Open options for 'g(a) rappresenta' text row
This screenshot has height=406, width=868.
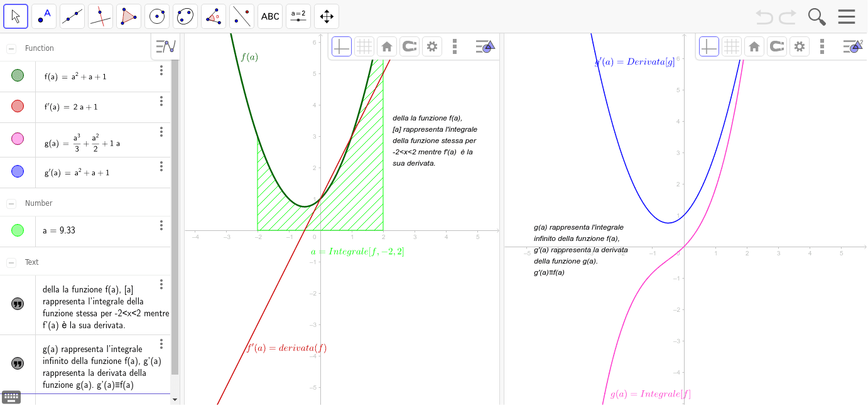(161, 344)
